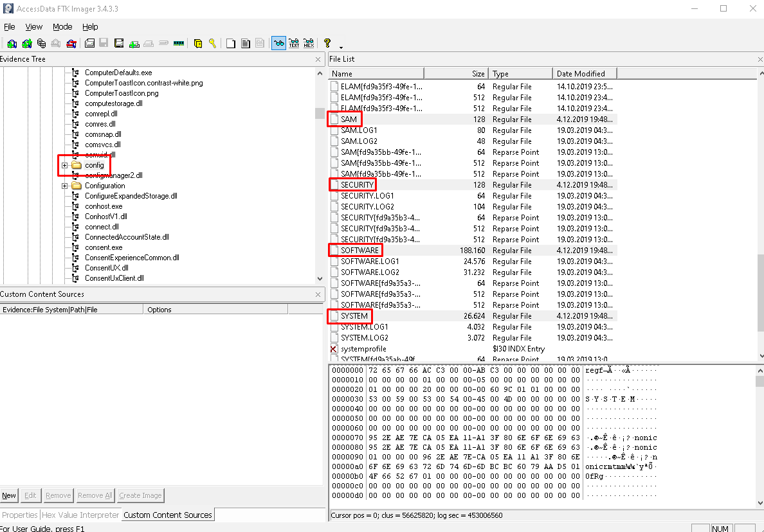The image size is (764, 532).
Task: Toggle automatic file view glasses icon
Action: (x=278, y=43)
